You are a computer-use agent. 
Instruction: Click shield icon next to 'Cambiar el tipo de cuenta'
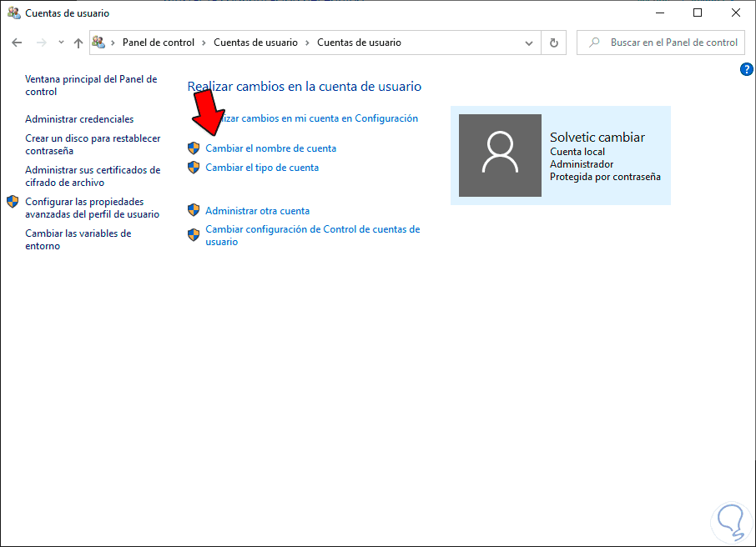[194, 168]
